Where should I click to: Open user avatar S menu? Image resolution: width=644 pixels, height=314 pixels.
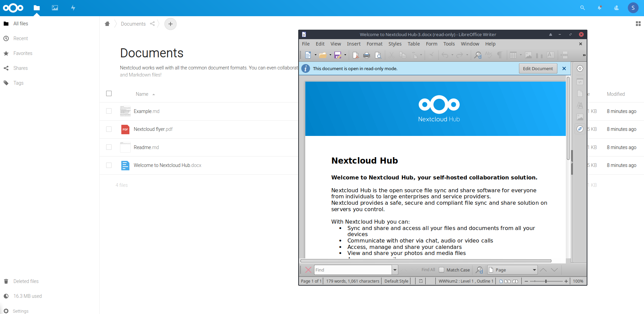point(633,8)
